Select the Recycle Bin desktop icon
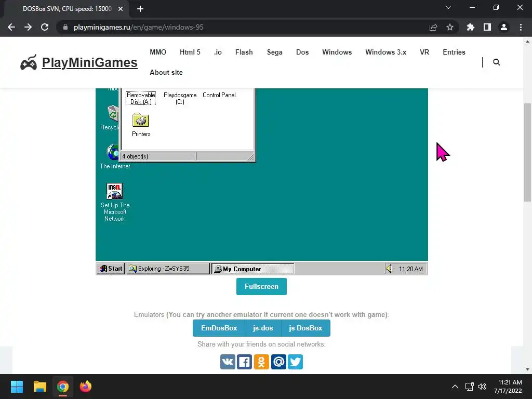The width and height of the screenshot is (532, 399). coord(110,118)
